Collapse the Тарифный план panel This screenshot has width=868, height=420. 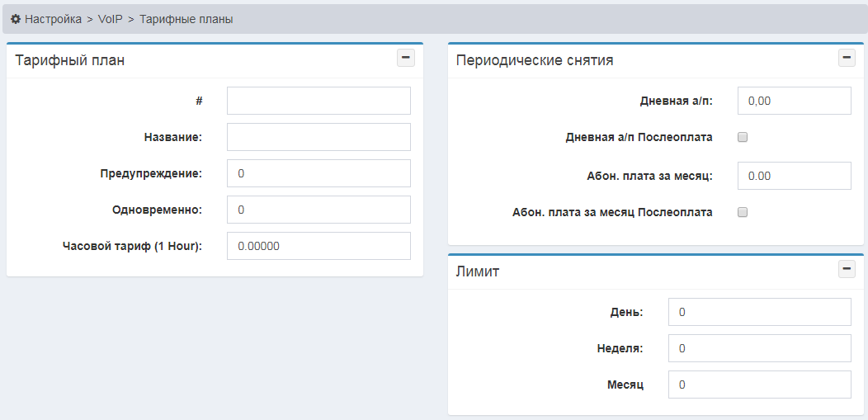pos(405,58)
